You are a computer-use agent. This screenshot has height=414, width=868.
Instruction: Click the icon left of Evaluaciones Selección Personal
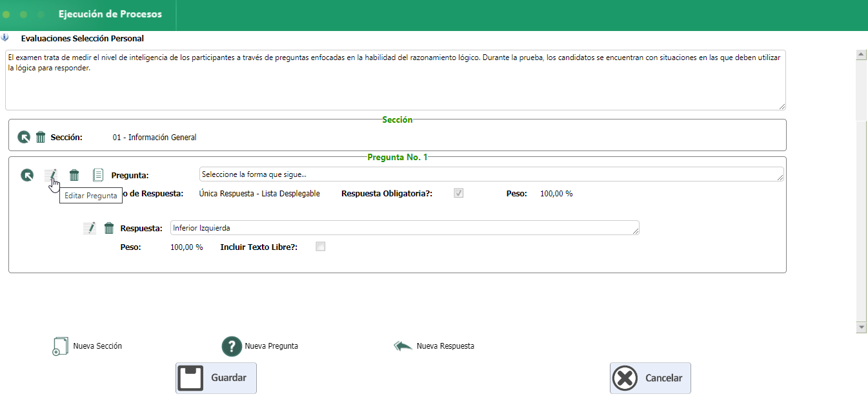pyautogui.click(x=5, y=38)
